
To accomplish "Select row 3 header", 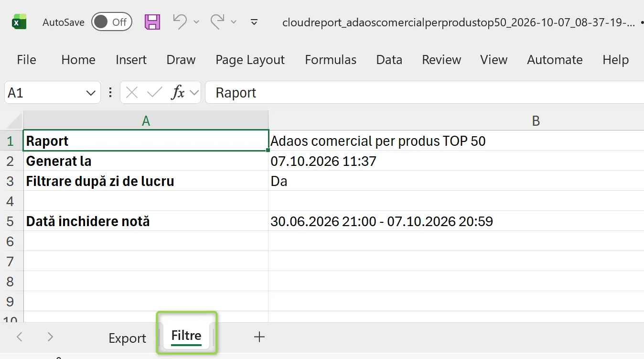I will coord(11,181).
